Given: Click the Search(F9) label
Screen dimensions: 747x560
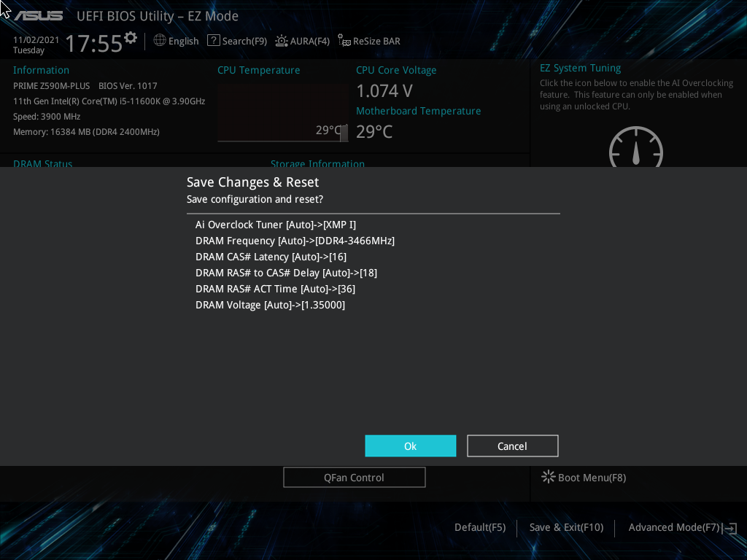Looking at the screenshot, I should (x=244, y=41).
